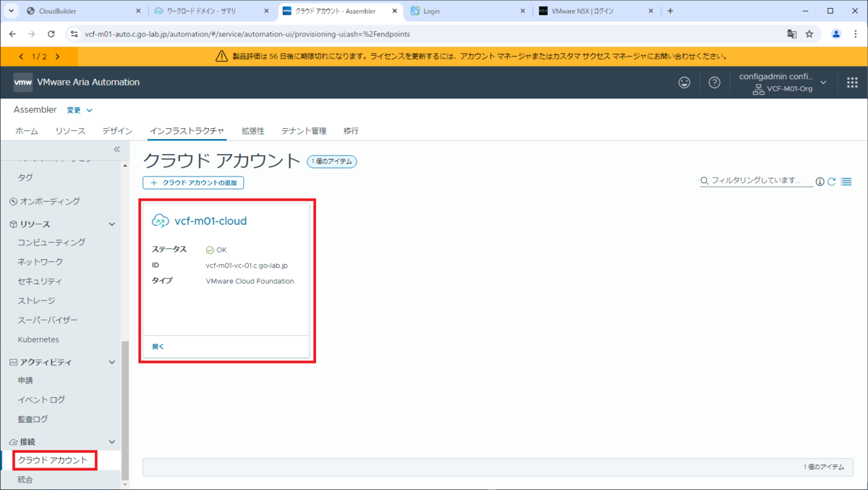Viewport: 868px width, 490px height.
Task: Switch to the CloudBuilder browser tab
Action: click(x=83, y=11)
